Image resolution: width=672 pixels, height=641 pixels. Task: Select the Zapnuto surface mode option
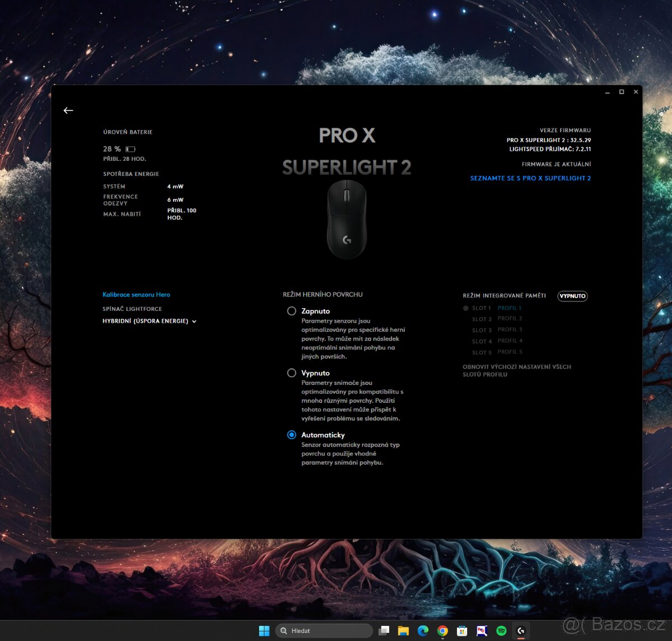coord(292,310)
